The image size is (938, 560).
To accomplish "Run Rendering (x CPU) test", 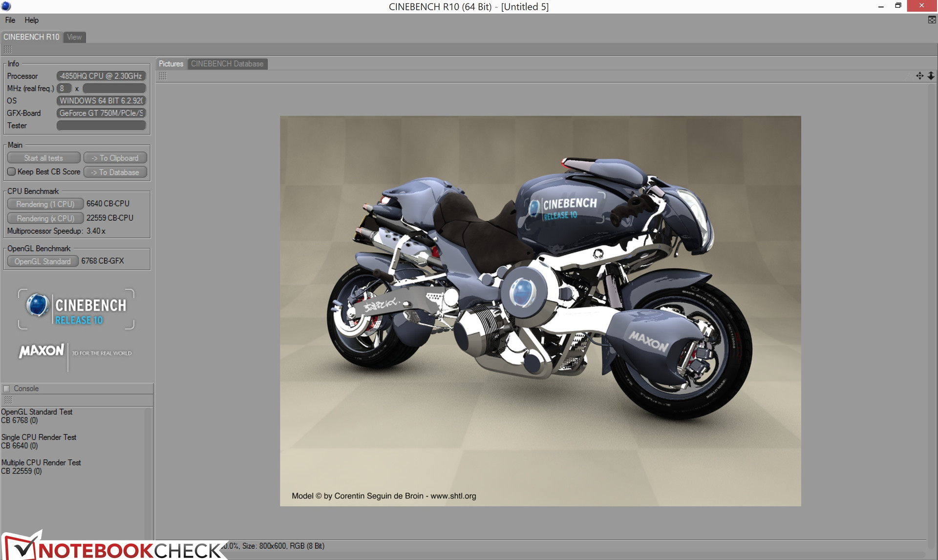I will click(x=45, y=218).
